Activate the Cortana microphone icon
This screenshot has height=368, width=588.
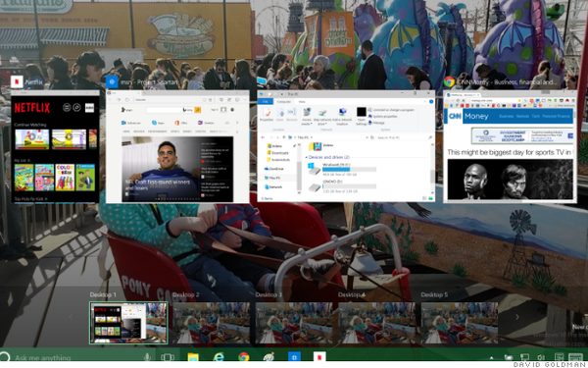coord(147,357)
